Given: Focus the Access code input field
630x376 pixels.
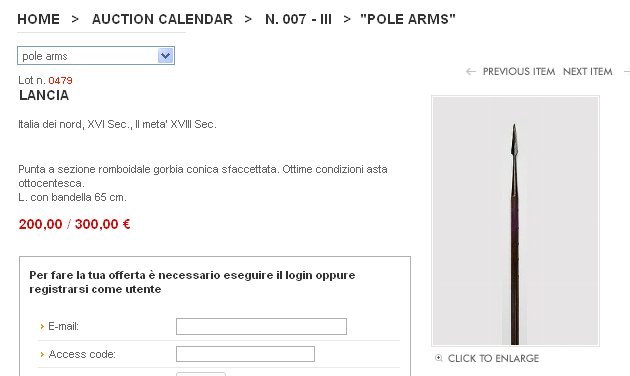Looking at the screenshot, I should pos(245,354).
